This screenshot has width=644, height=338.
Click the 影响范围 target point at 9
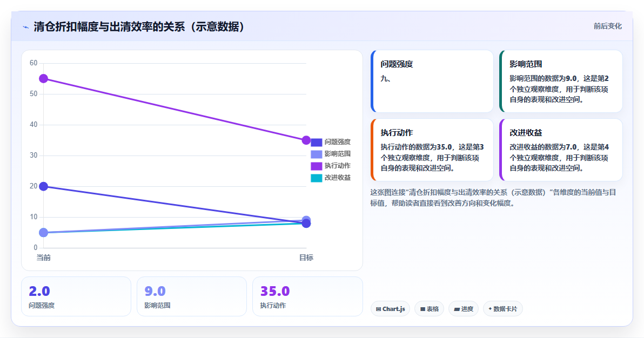306,220
